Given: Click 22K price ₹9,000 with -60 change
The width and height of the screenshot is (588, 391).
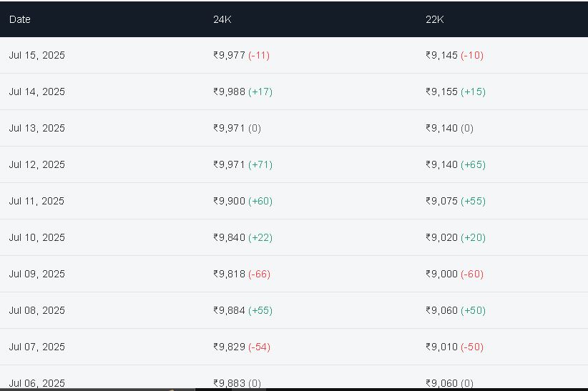Looking at the screenshot, I should [454, 274].
